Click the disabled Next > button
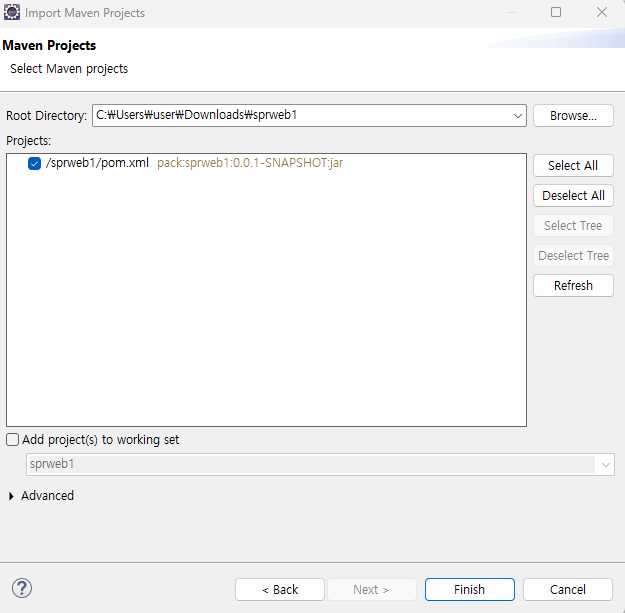Image resolution: width=625 pixels, height=613 pixels. point(371,589)
